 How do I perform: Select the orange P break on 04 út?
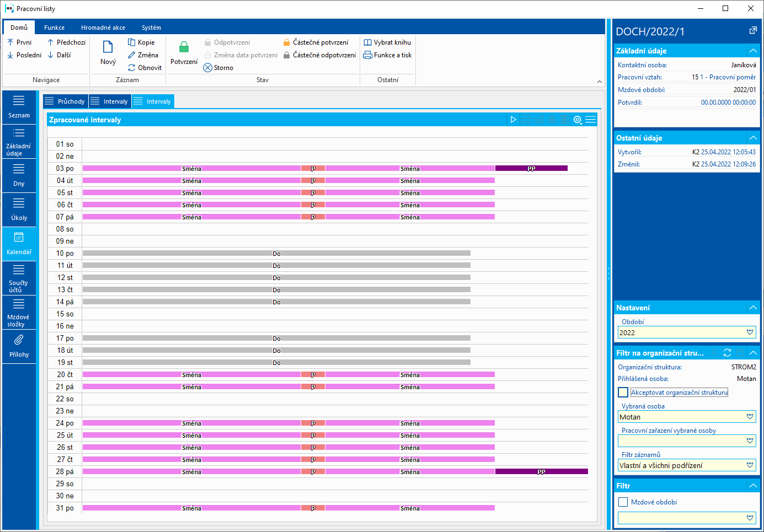313,180
